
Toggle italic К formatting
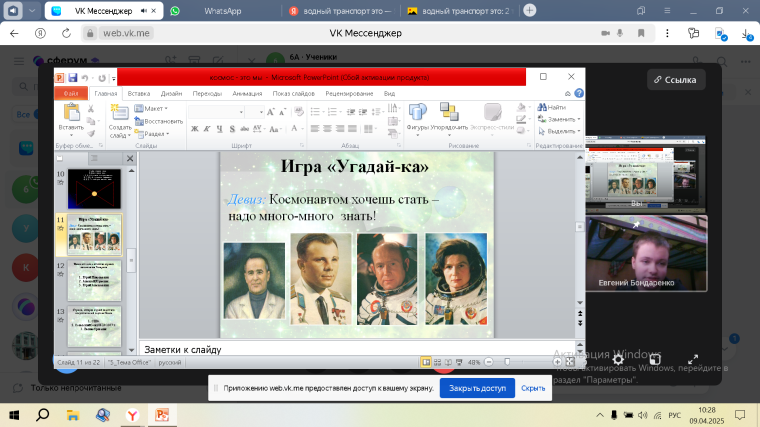click(207, 129)
